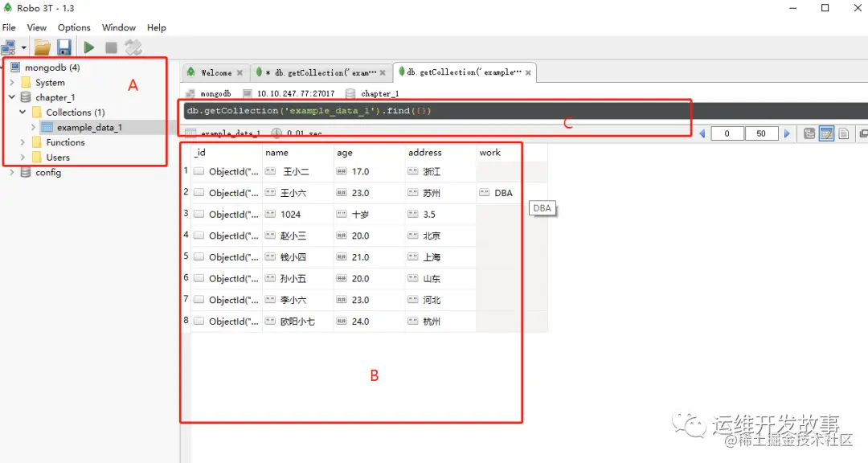This screenshot has width=868, height=463.
Task: Edit the skip value field showing 0
Action: pos(727,133)
